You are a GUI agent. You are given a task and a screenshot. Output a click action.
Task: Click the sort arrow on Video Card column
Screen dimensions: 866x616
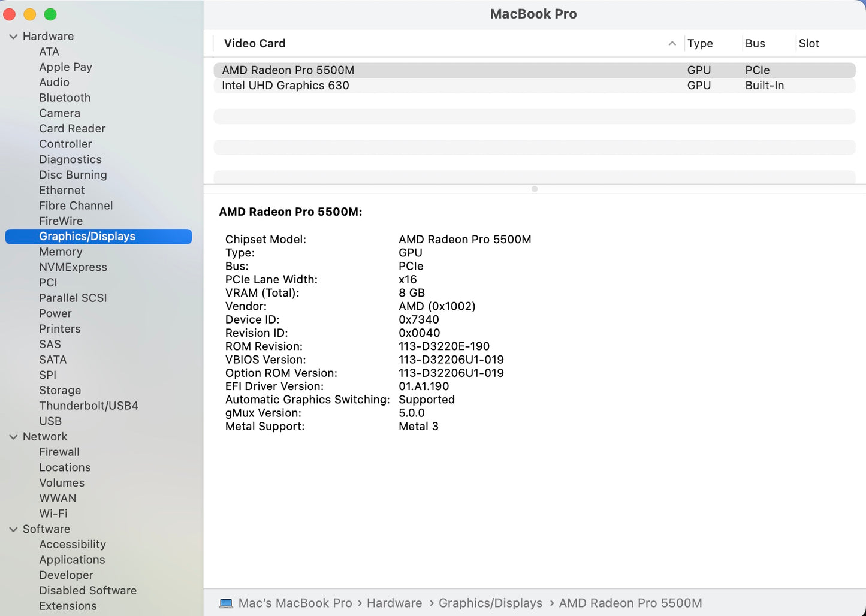672,43
